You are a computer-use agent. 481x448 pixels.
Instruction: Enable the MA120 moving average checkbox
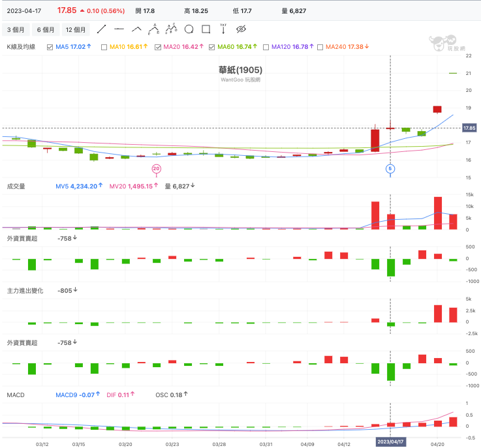pyautogui.click(x=266, y=47)
